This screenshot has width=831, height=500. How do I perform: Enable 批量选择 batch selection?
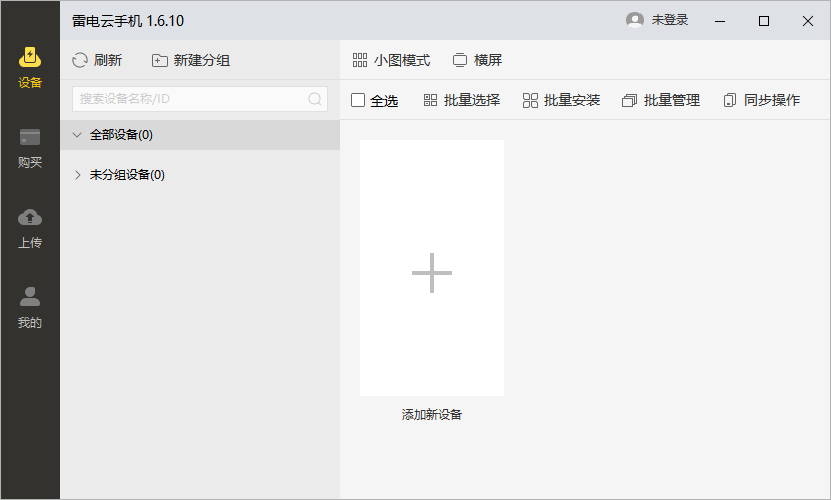[x=461, y=100]
